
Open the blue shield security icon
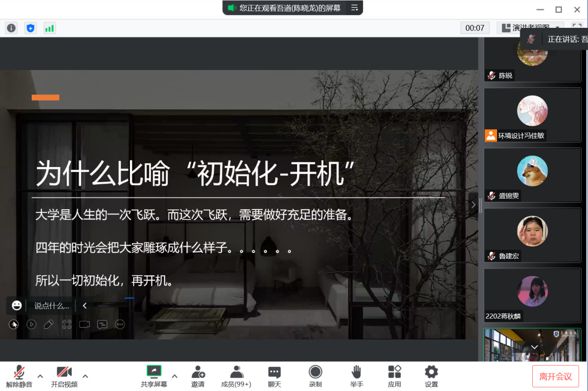(x=30, y=28)
